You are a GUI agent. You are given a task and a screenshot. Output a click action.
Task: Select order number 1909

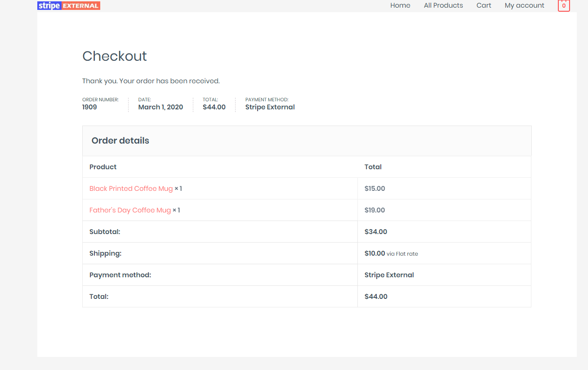(x=89, y=107)
